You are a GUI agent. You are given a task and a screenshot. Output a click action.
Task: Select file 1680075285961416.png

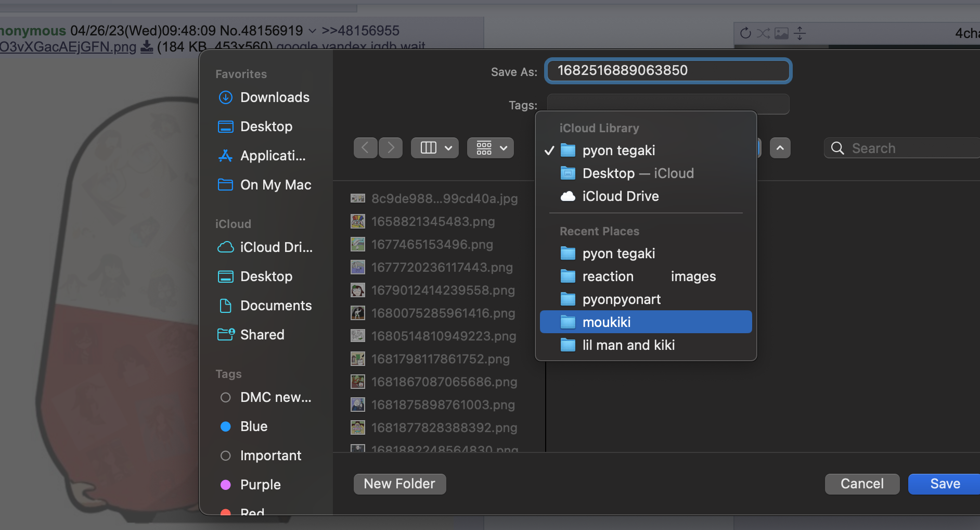[433, 313]
